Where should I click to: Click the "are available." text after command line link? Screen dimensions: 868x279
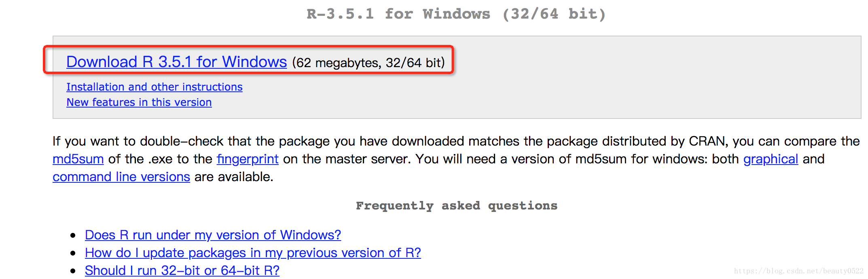pyautogui.click(x=234, y=177)
